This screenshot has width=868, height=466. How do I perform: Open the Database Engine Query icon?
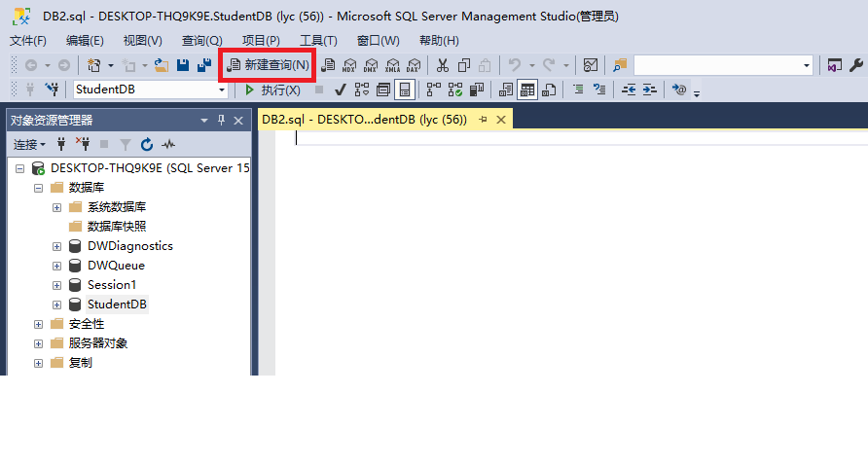[x=328, y=65]
